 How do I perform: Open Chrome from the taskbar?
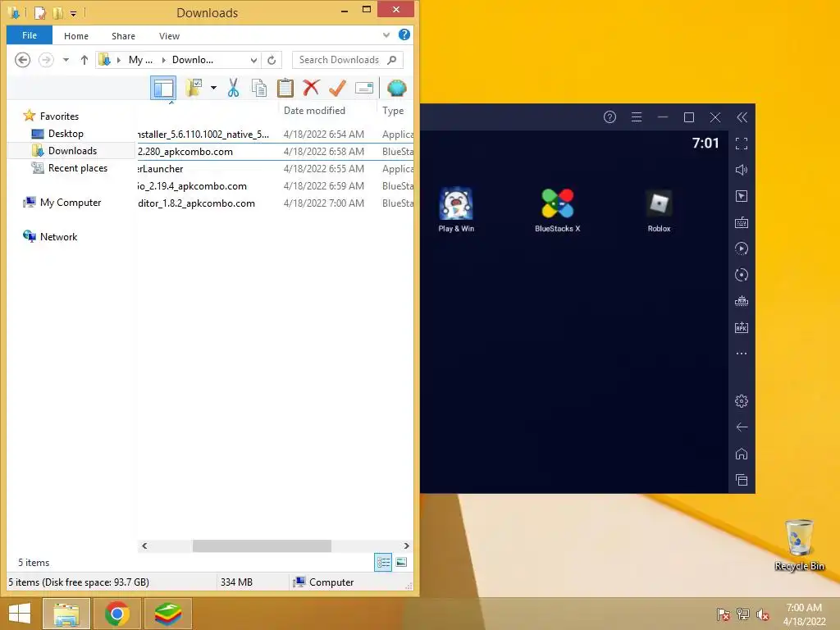(x=116, y=614)
